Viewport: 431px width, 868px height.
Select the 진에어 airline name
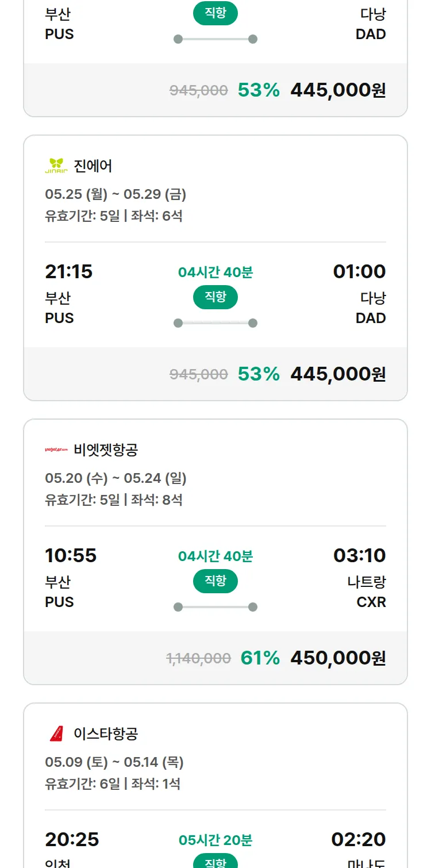(x=93, y=166)
